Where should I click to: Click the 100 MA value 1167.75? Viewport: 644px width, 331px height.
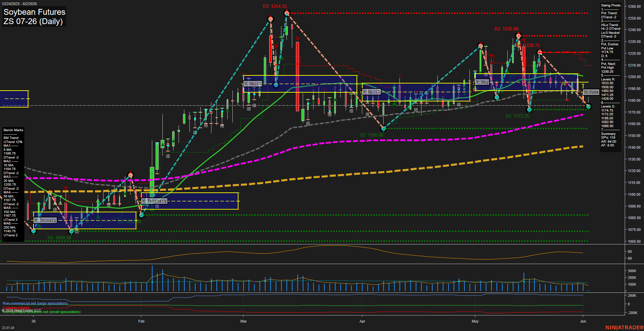(9, 216)
